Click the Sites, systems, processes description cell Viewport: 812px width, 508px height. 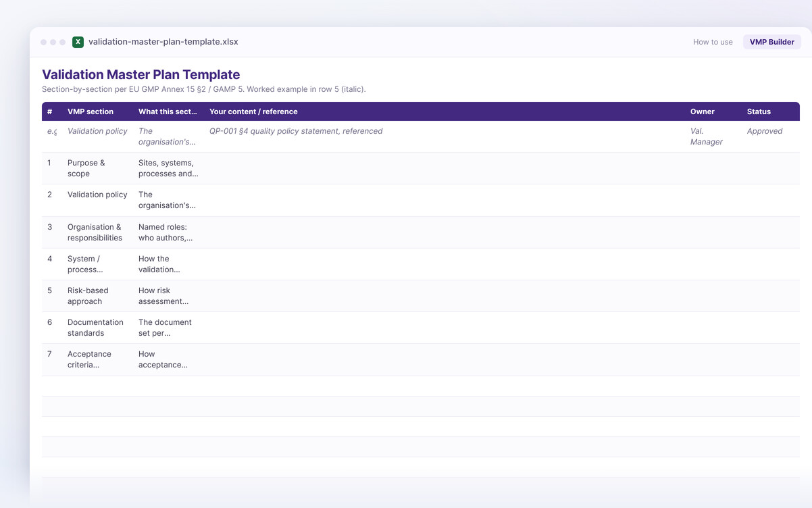coord(168,168)
